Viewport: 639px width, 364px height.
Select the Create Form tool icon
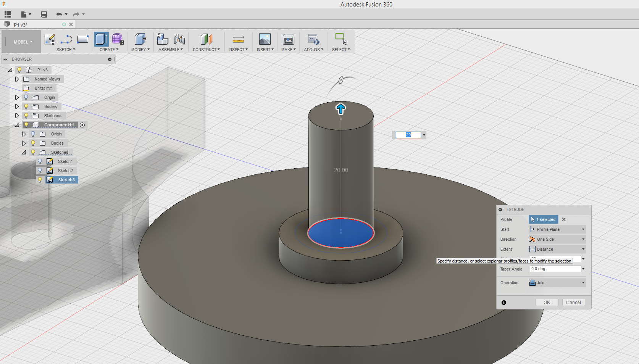[x=118, y=39]
